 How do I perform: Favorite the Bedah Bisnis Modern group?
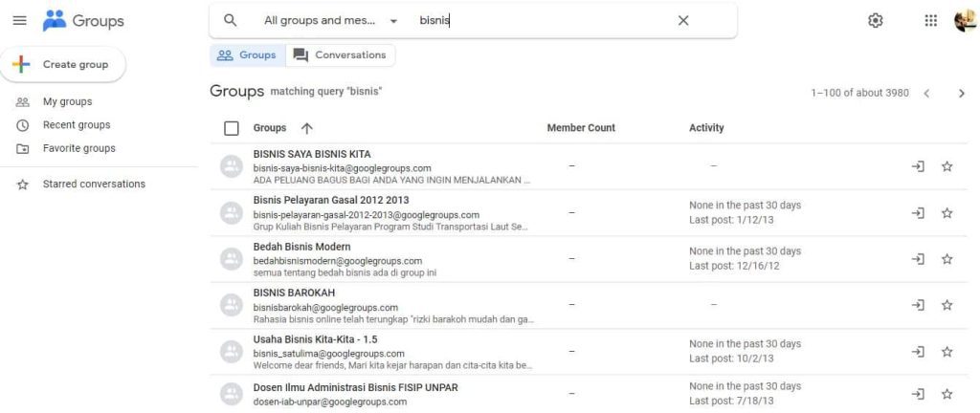point(947,259)
